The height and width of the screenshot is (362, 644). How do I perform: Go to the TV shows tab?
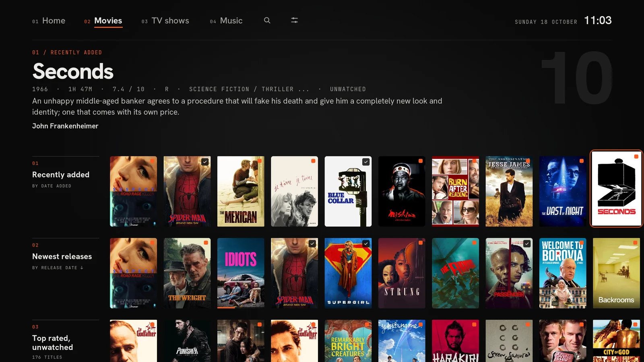[165, 21]
